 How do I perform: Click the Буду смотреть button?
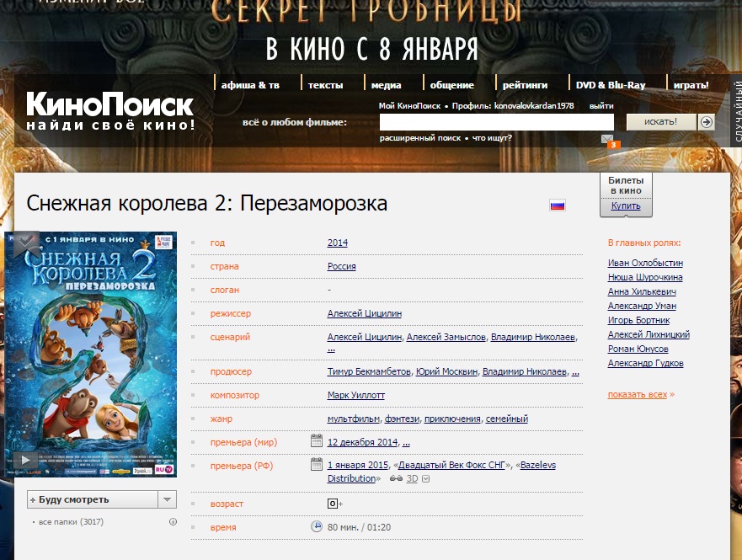tap(93, 499)
